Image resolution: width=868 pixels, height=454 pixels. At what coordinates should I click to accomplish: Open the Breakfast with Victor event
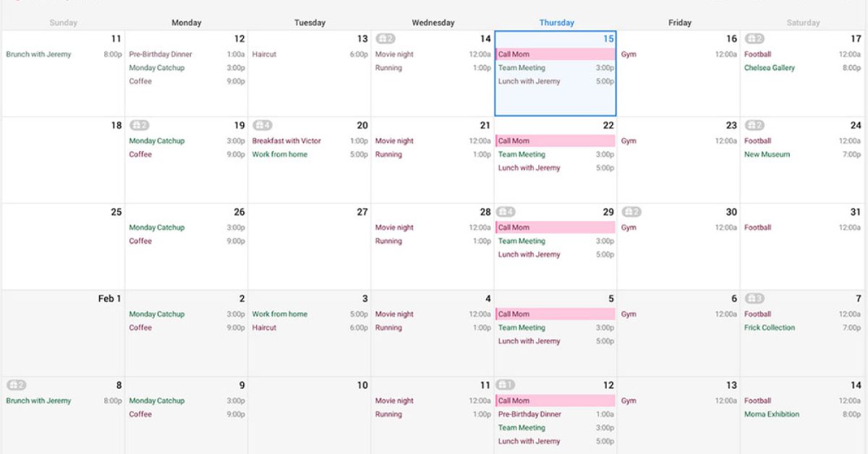pos(286,141)
